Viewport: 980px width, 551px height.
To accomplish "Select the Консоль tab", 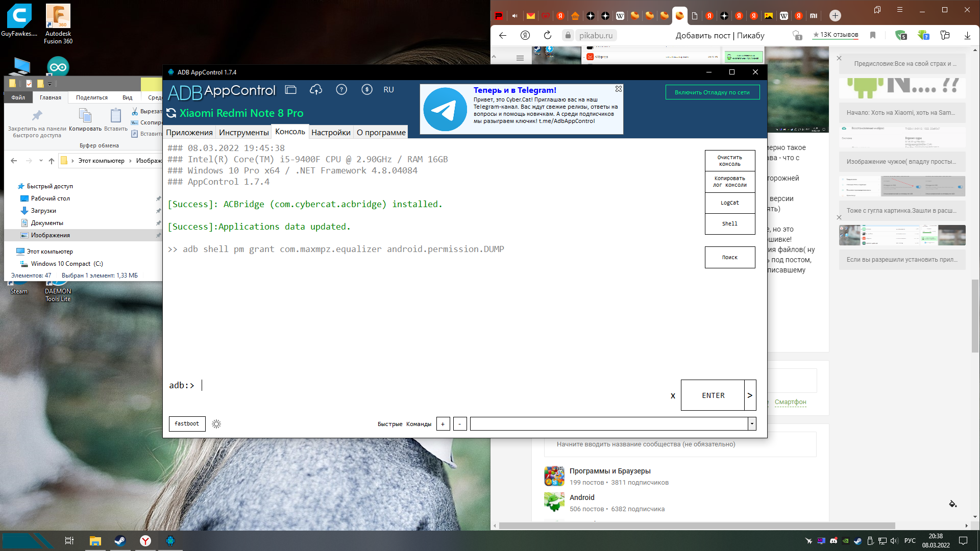I will pos(290,132).
